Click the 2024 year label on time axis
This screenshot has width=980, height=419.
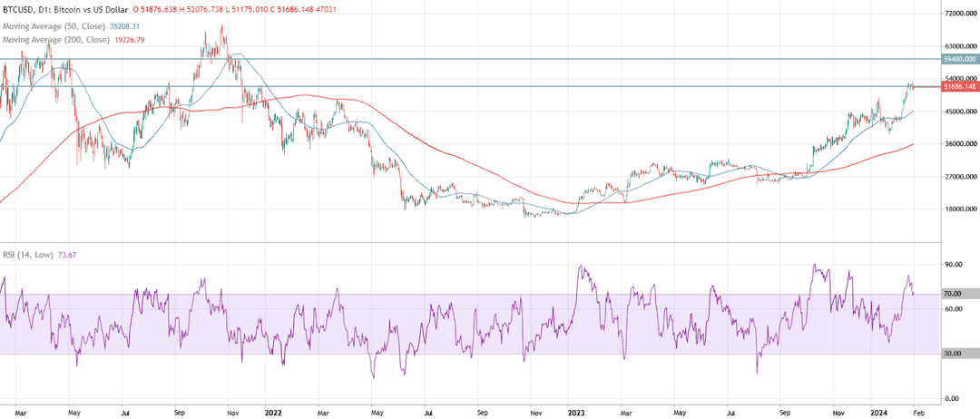[x=878, y=412]
